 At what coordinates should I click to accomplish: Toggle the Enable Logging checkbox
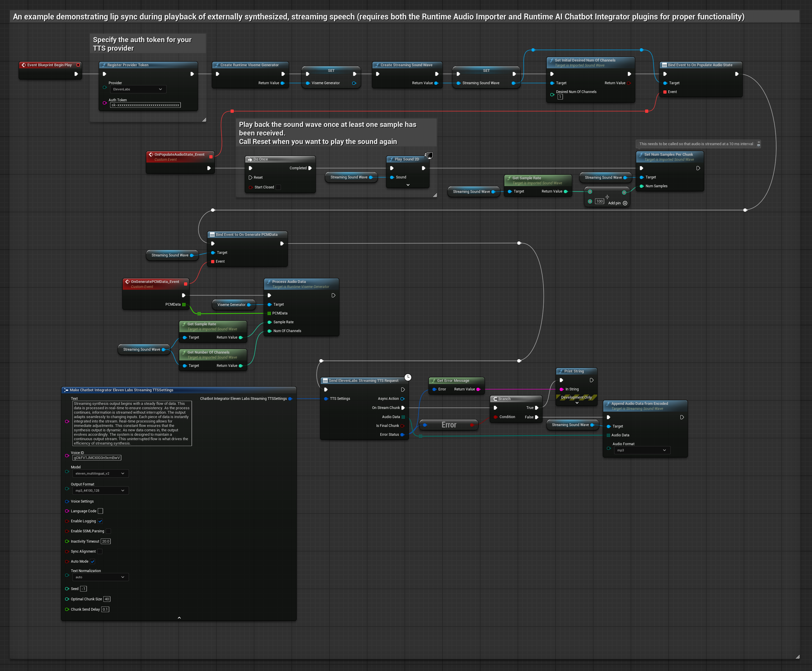click(100, 521)
